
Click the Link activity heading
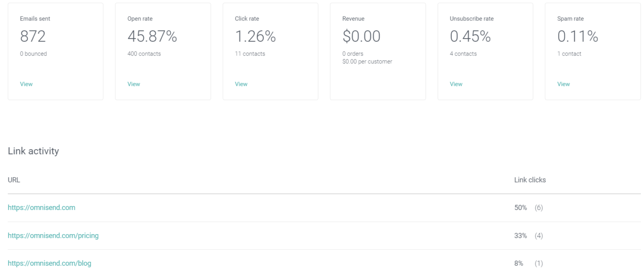click(34, 151)
